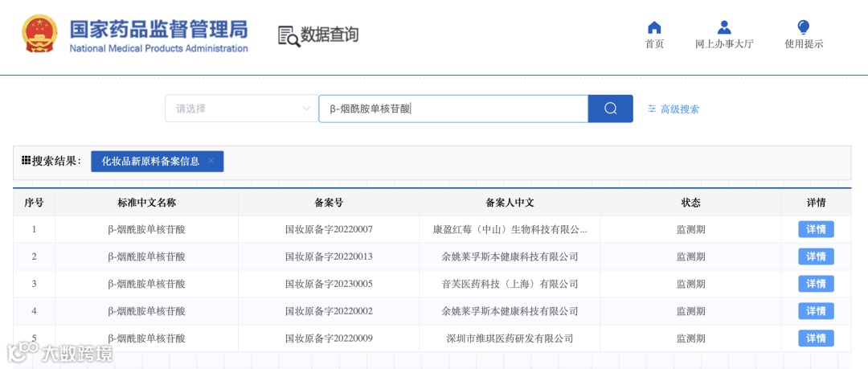Click the 备案号 column header
Image resolution: width=868 pixels, height=369 pixels.
point(329,203)
